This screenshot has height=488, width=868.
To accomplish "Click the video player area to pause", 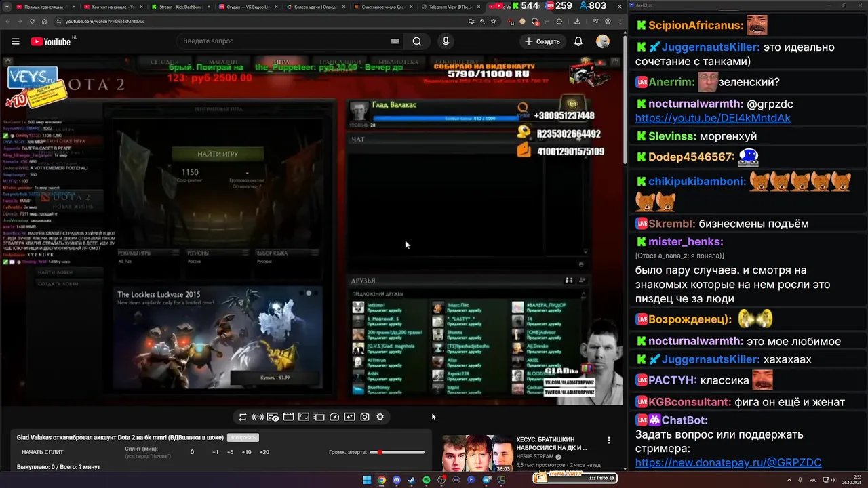I will pyautogui.click(x=312, y=230).
